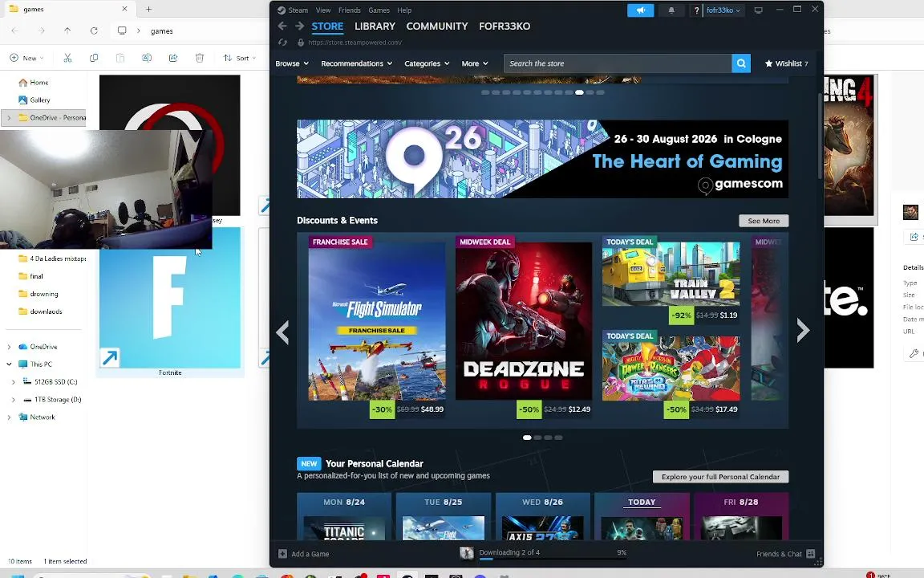
Task: Open Steam help question mark
Action: [696, 10]
